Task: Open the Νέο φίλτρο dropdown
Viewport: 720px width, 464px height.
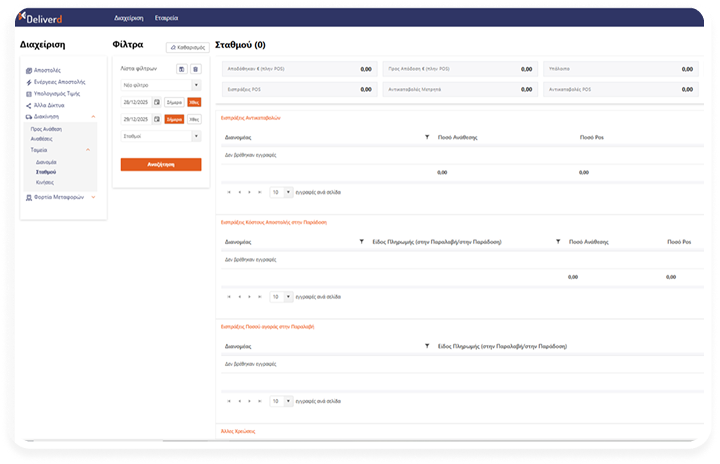Action: [x=160, y=85]
